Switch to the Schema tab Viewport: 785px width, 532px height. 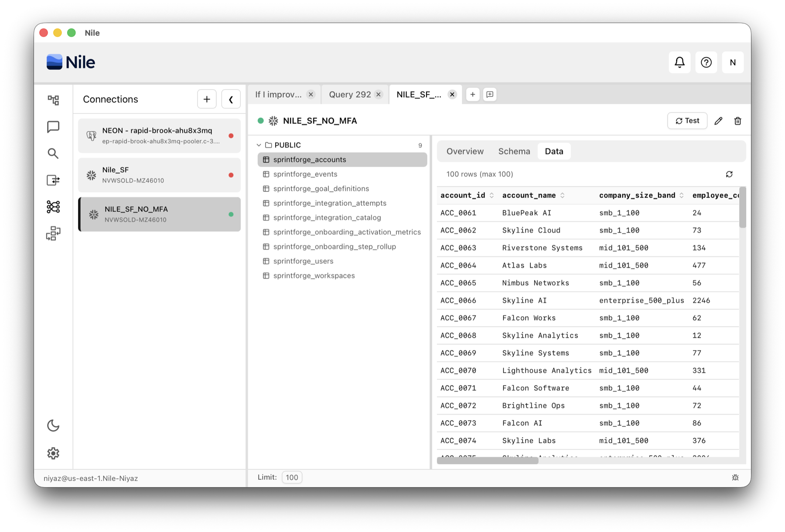tap(514, 151)
